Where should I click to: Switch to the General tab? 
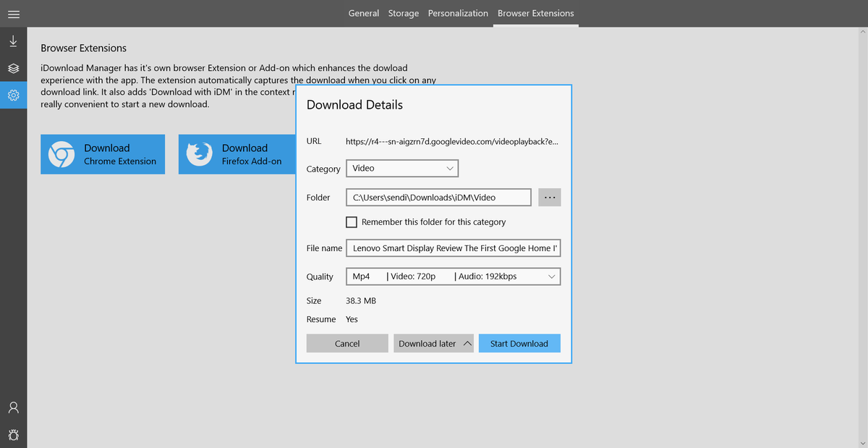(x=364, y=13)
